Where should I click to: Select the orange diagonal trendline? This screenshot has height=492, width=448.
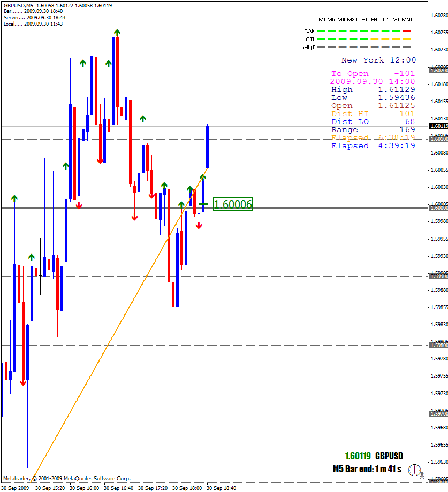119,324
